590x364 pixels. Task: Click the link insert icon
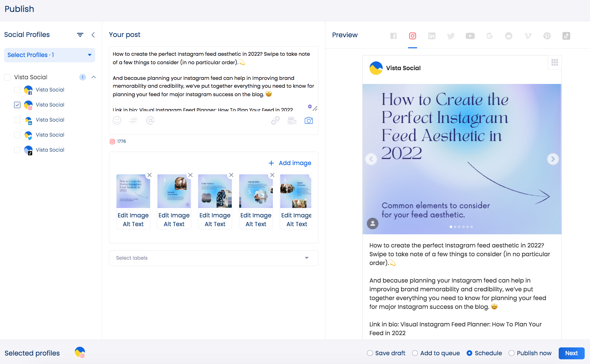click(x=275, y=121)
